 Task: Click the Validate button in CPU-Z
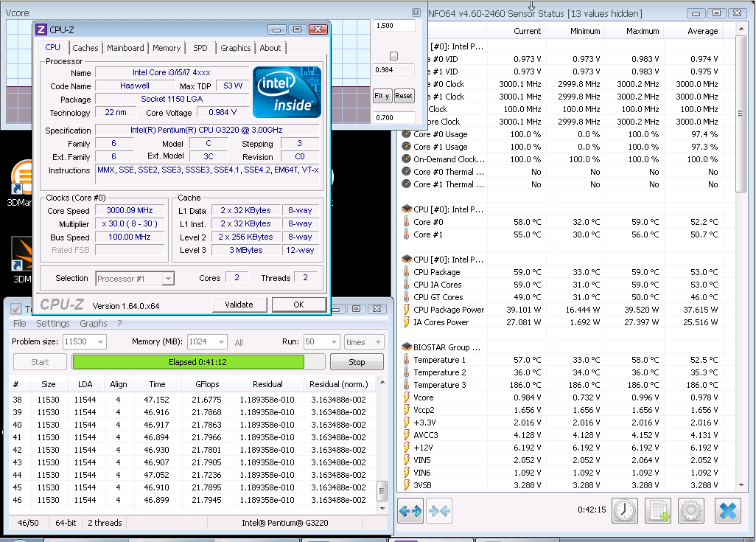(x=239, y=305)
